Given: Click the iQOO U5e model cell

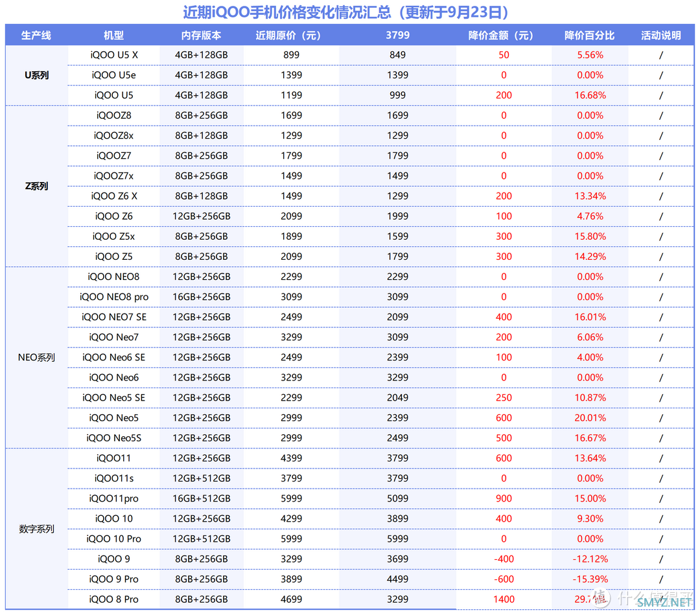Looking at the screenshot, I should click(113, 75).
